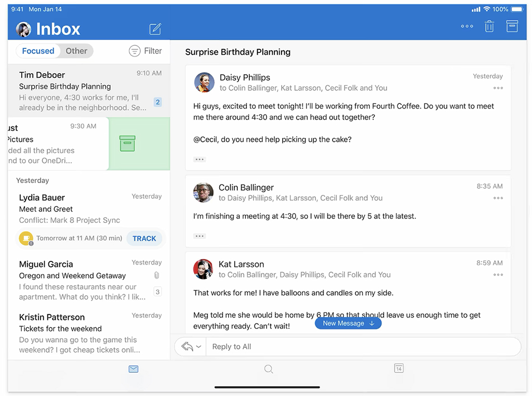Jump to New Message
Viewport: 532px width, 396px height.
point(348,323)
